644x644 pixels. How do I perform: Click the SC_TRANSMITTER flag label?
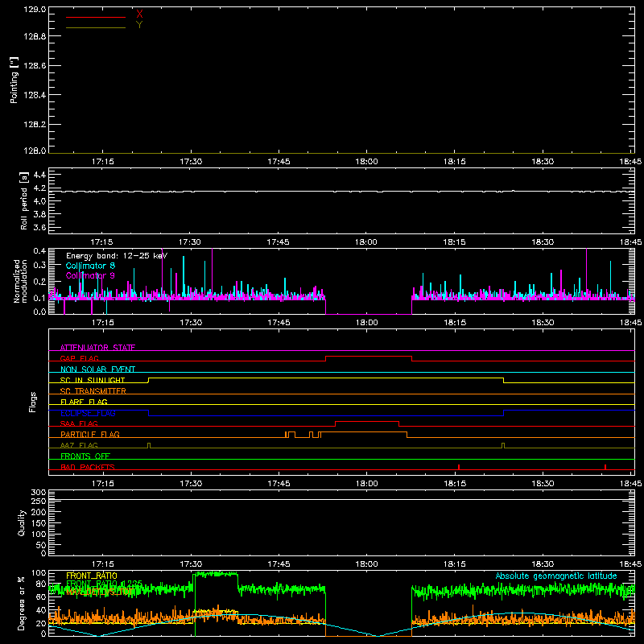(93, 391)
